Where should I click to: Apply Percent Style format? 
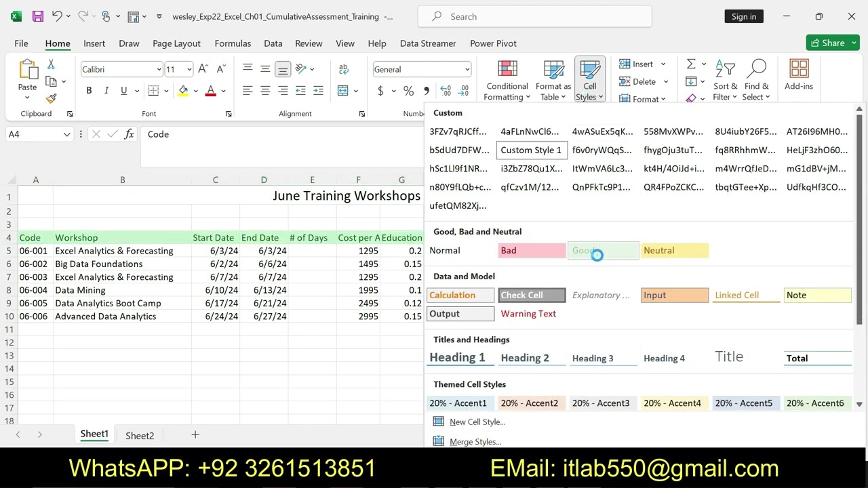point(408,91)
